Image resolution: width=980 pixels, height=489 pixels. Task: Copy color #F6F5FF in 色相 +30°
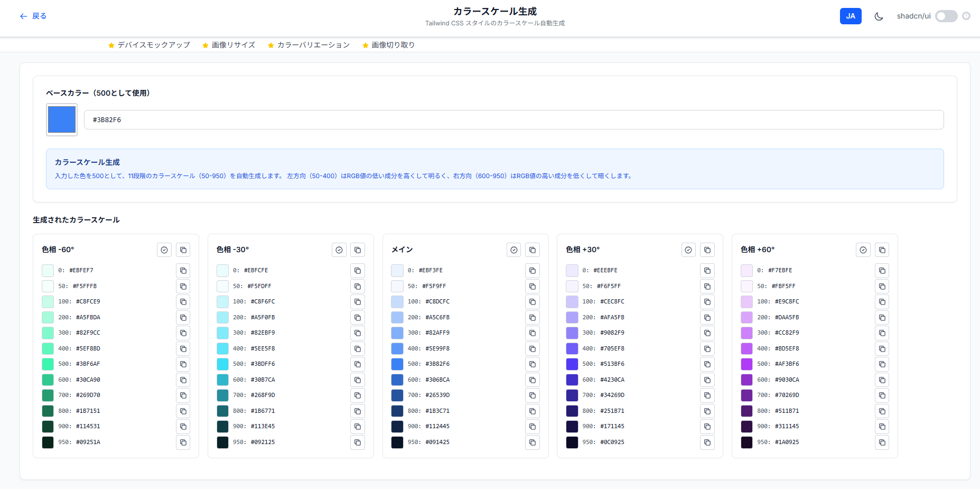click(707, 287)
